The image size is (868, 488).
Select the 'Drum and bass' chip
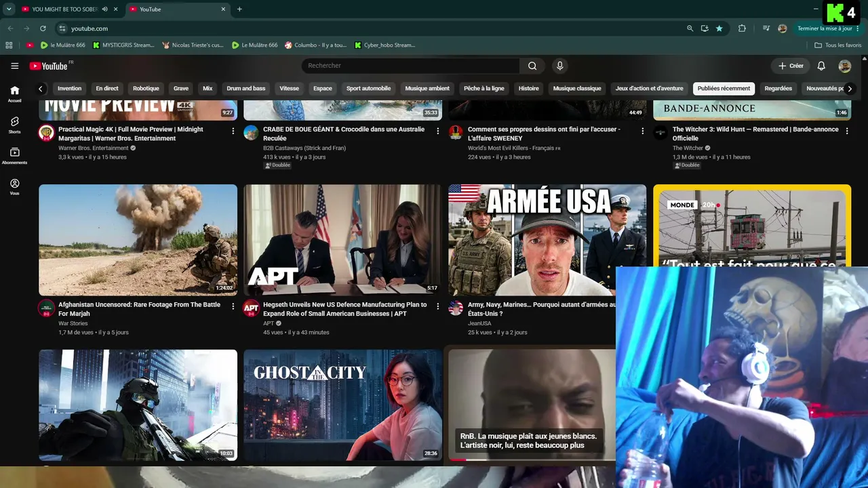(246, 89)
